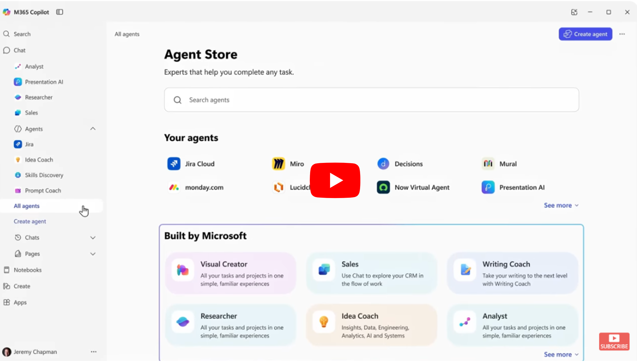
Task: Open the Writing Coach card
Action: pyautogui.click(x=513, y=273)
